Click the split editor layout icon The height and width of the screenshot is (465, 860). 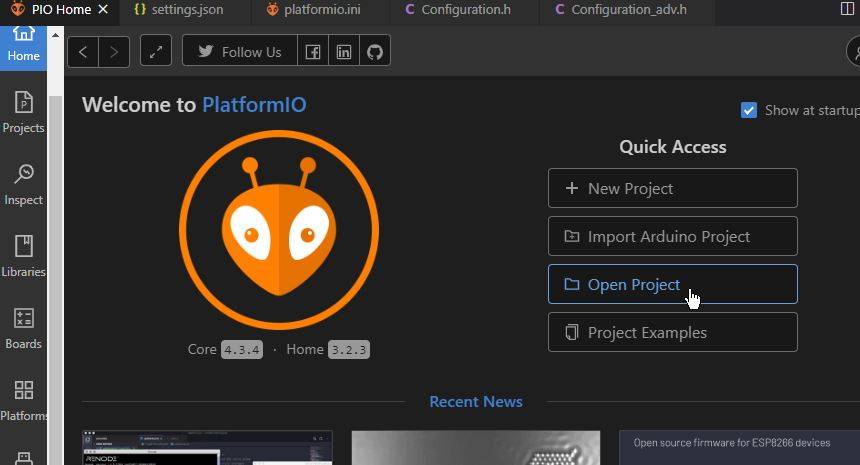pyautogui.click(x=847, y=9)
